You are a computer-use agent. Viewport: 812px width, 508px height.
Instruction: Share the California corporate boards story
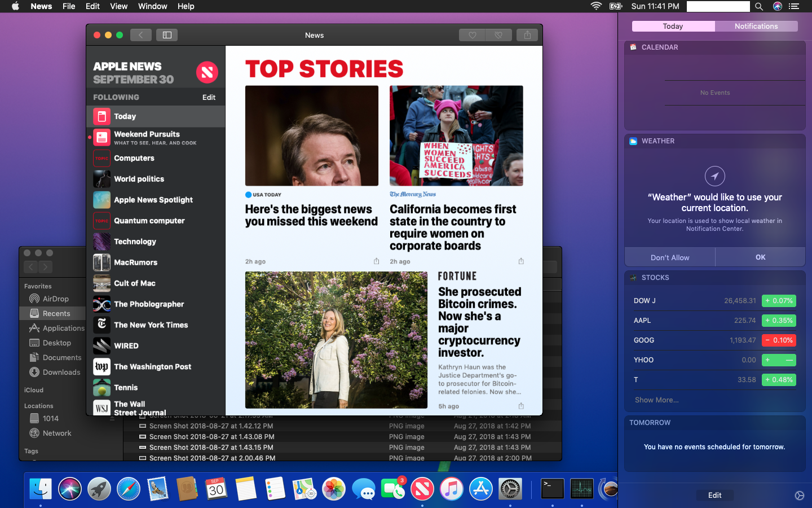coord(521,261)
